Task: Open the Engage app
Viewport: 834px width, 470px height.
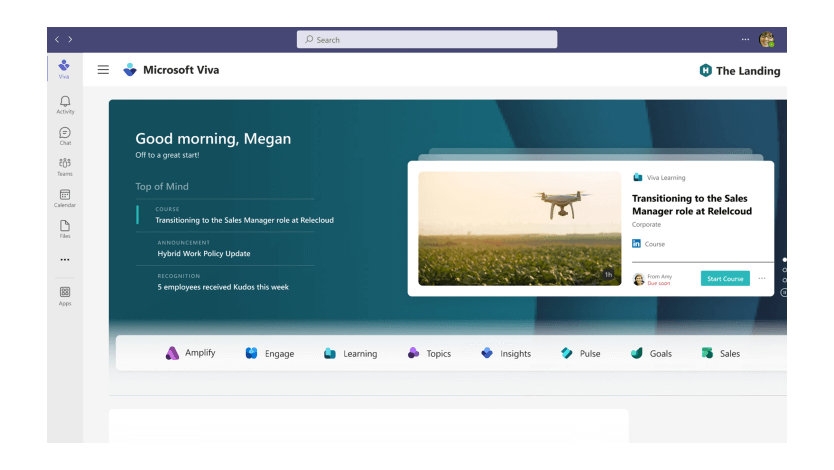Action: click(270, 354)
